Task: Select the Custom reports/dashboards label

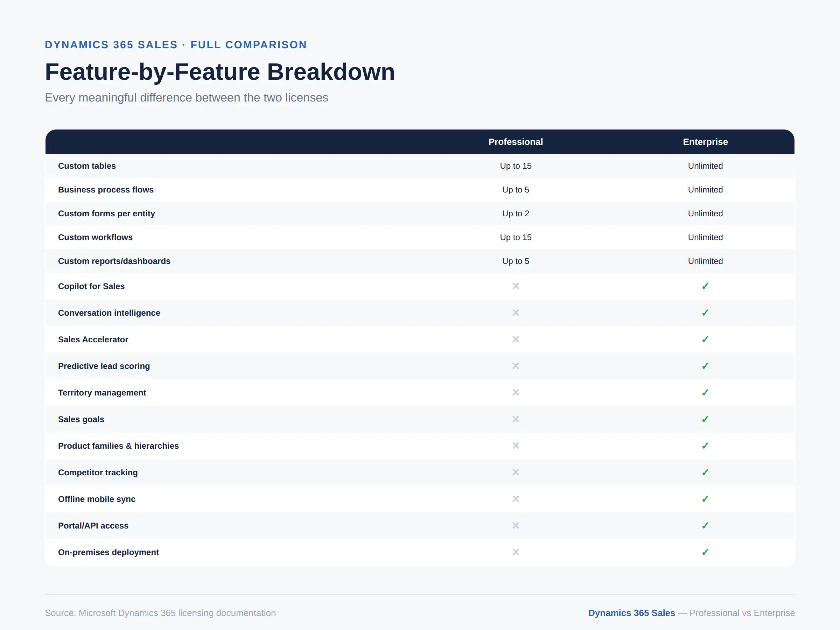Action: (x=114, y=261)
